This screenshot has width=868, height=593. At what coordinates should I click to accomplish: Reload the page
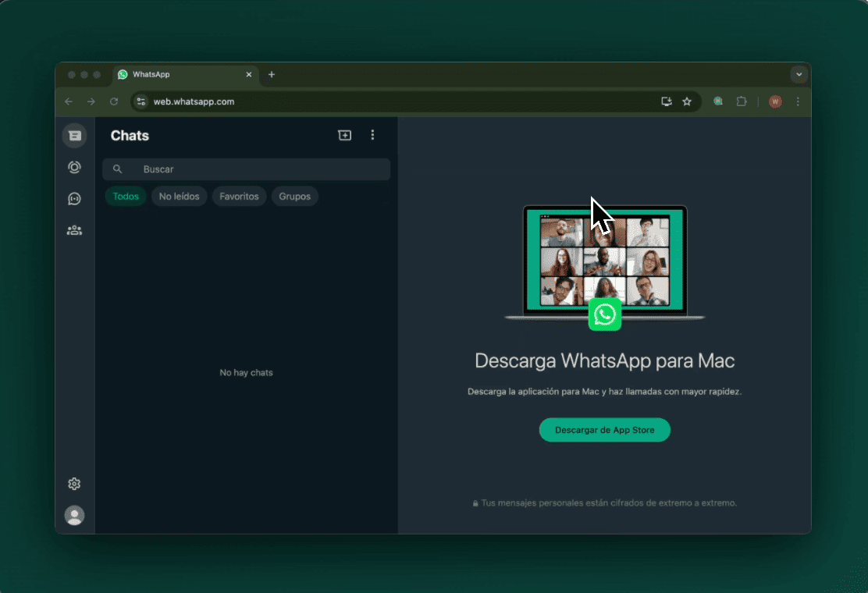pyautogui.click(x=114, y=101)
